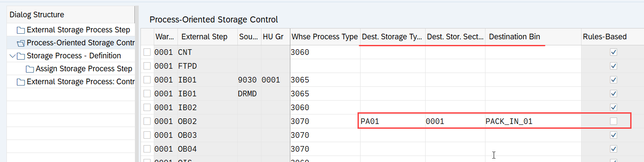
Task: Select row checkbox for OB02 step
Action: coord(147,121)
